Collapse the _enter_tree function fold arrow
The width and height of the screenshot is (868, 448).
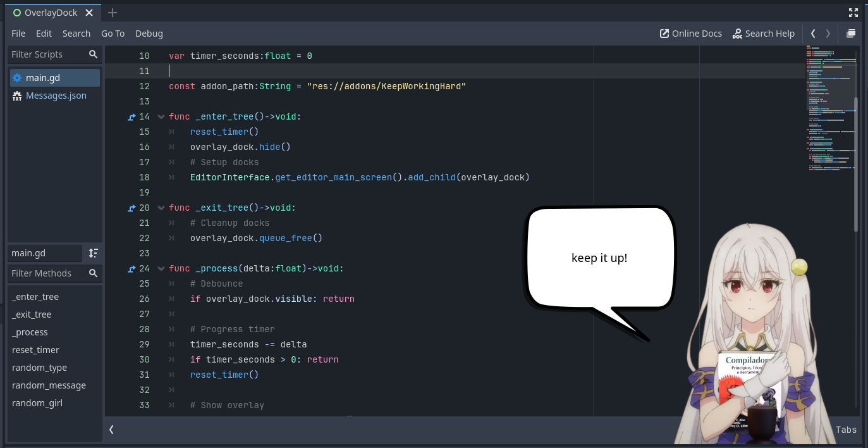(x=161, y=117)
